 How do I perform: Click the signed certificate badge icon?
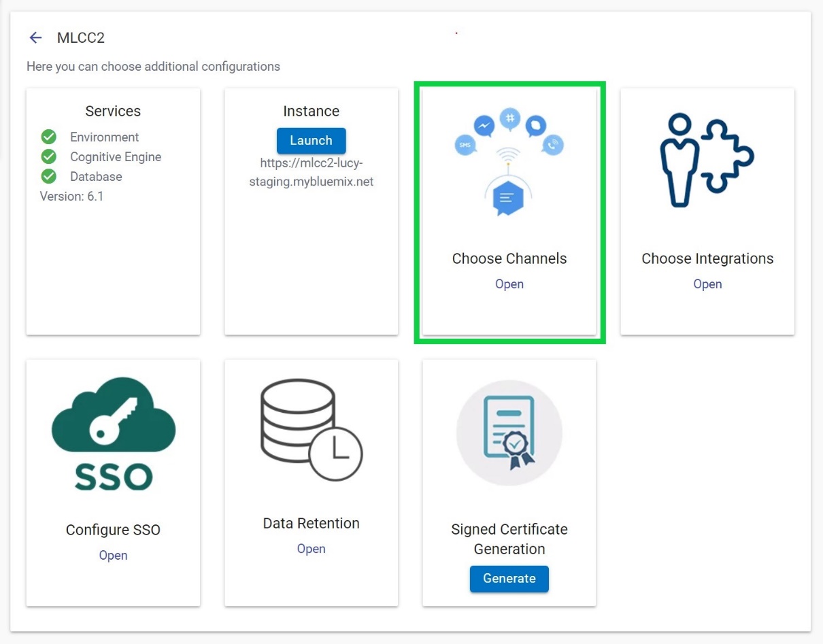click(509, 433)
